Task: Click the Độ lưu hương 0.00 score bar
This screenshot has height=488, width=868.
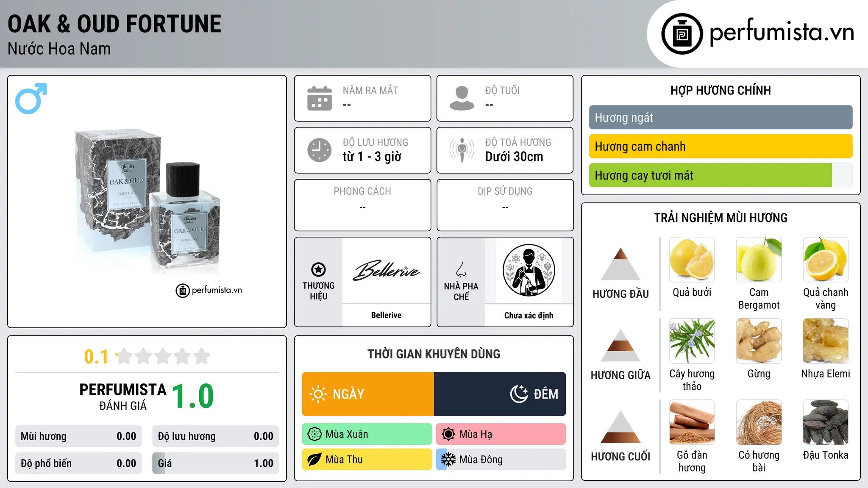Action: [x=215, y=436]
